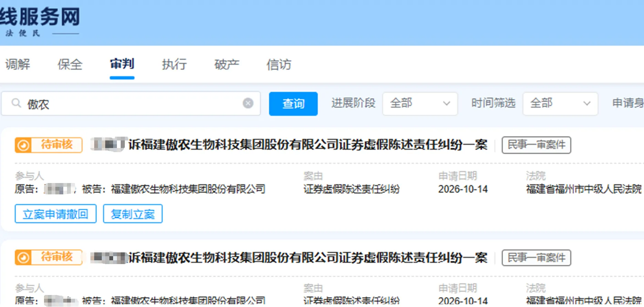Viewport: 644px width, 307px height.
Task: Click the 待审核 status badge on second case
Action: 48,258
